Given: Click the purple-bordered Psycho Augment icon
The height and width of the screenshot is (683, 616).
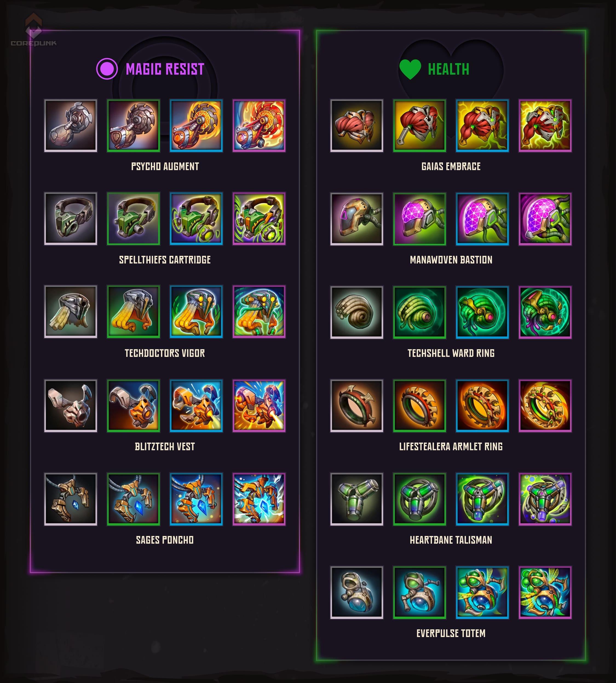Looking at the screenshot, I should point(259,126).
